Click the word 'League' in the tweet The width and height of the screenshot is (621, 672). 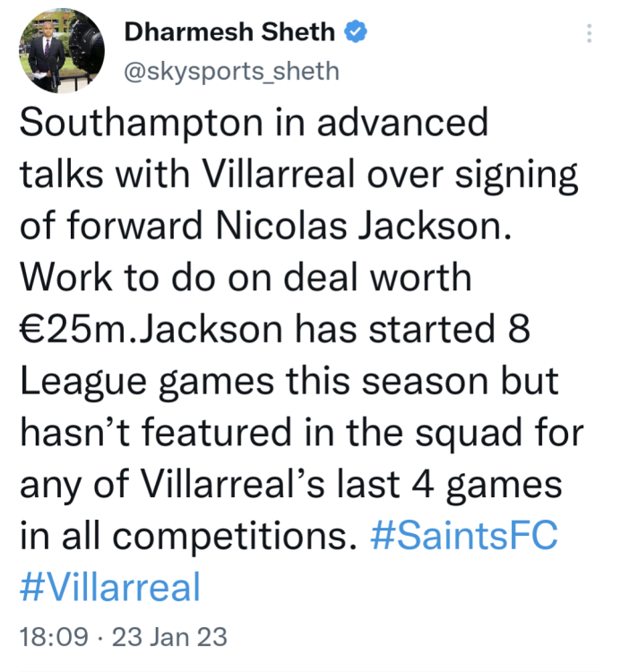click(81, 381)
